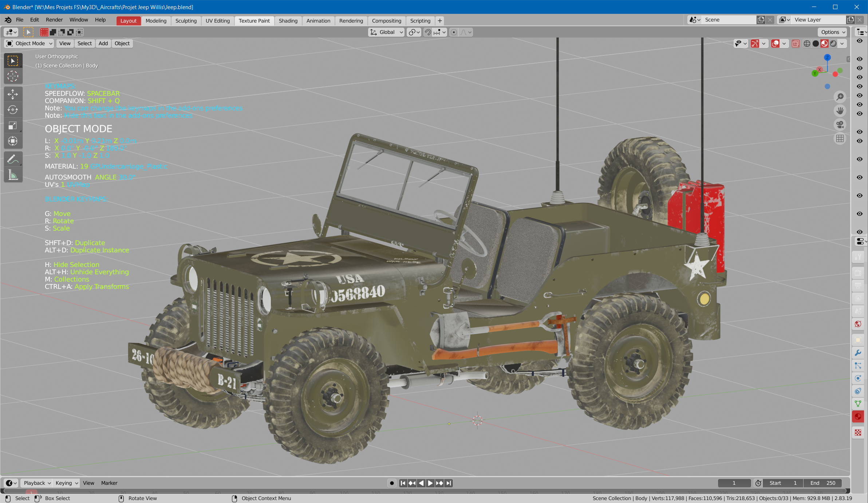Toggle snapping magnet in header
The image size is (868, 503).
(x=428, y=32)
